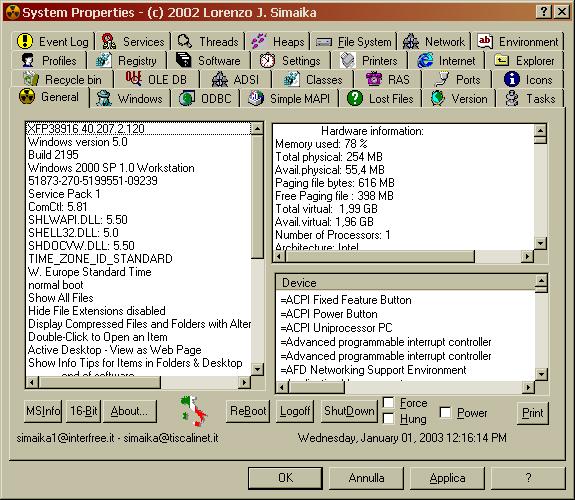This screenshot has height=500, width=575.
Task: Click right arrow of software list scrollbar
Action: (244, 383)
